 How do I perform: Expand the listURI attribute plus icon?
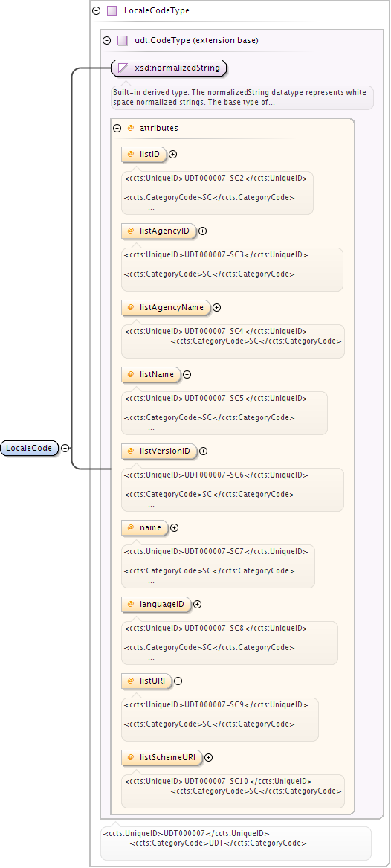tap(178, 681)
